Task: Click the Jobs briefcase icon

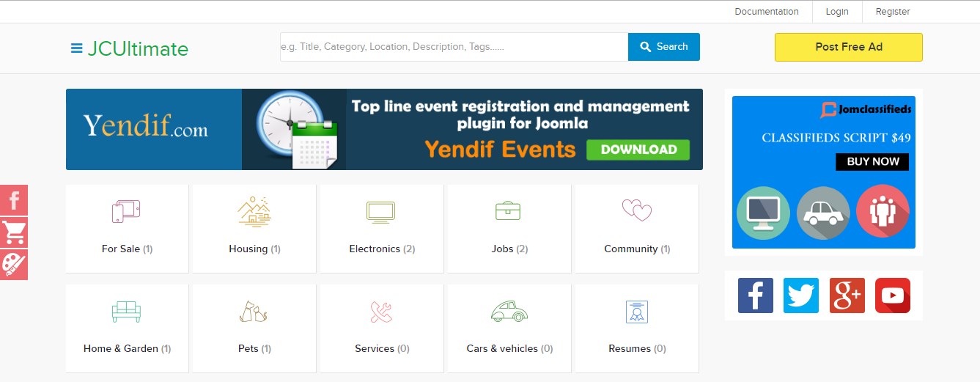Action: point(508,210)
